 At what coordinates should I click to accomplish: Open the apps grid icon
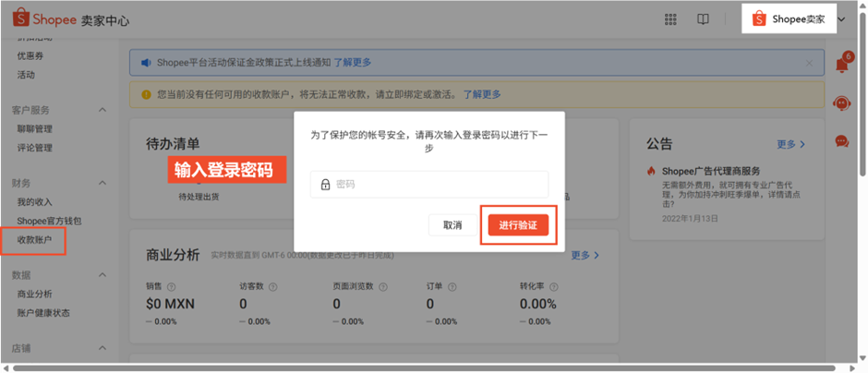click(670, 19)
